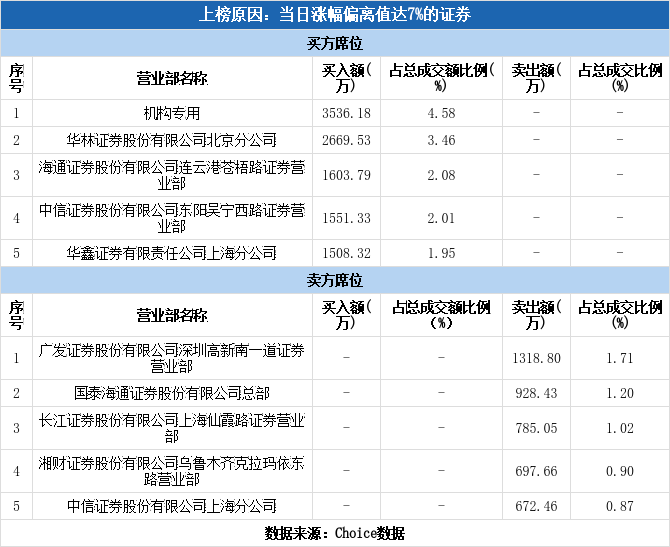This screenshot has width=670, height=547.
Task: Click 序号 header in buyer table
Action: pyautogui.click(x=16, y=78)
